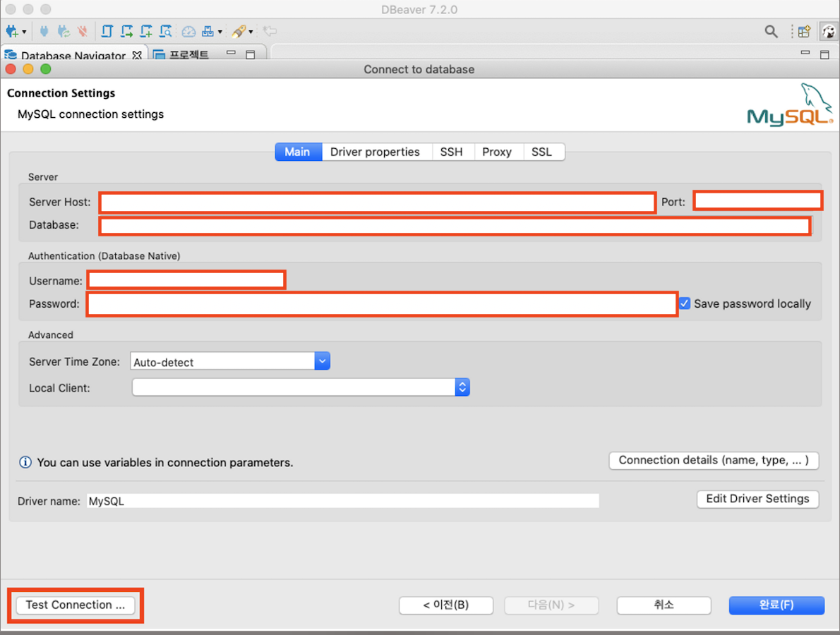Close the Connect to database dialog
840x635 pixels.
click(11, 69)
